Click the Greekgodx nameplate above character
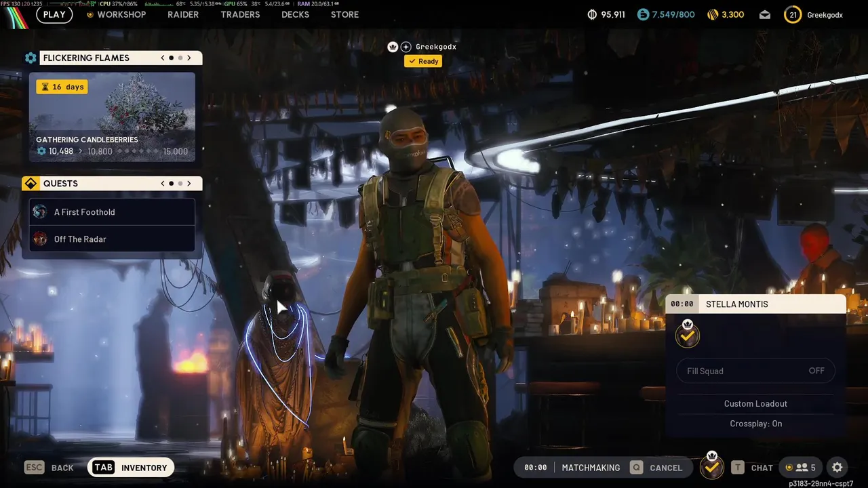The width and height of the screenshot is (868, 488). point(436,47)
